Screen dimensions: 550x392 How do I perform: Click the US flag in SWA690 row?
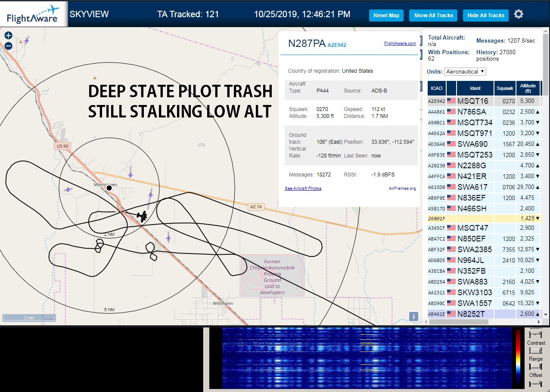coord(451,144)
